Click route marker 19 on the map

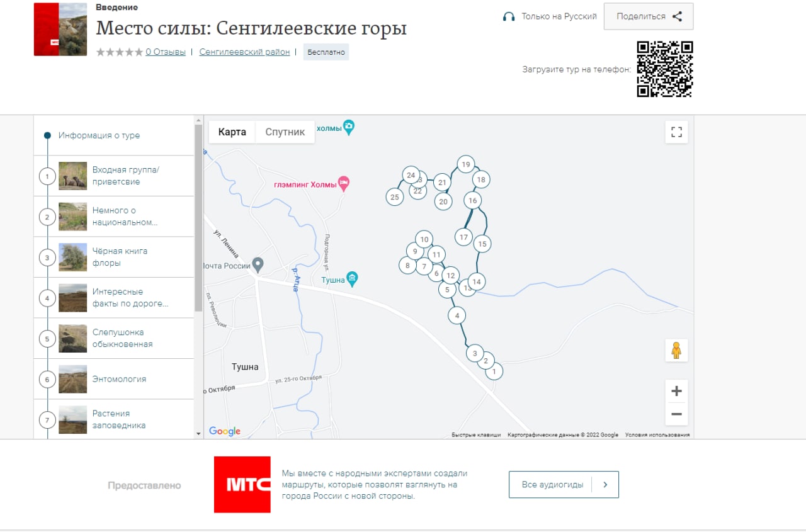(465, 165)
